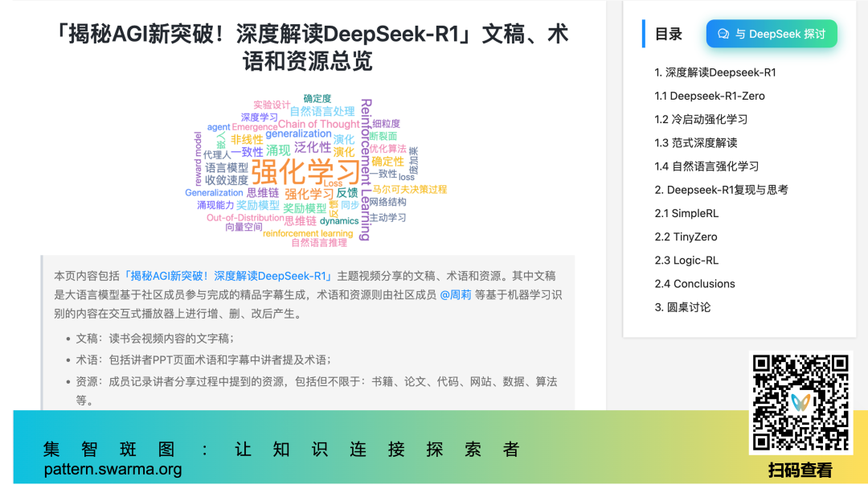Click 实验设计 in the word cloud
The image size is (868, 489).
pyautogui.click(x=272, y=105)
